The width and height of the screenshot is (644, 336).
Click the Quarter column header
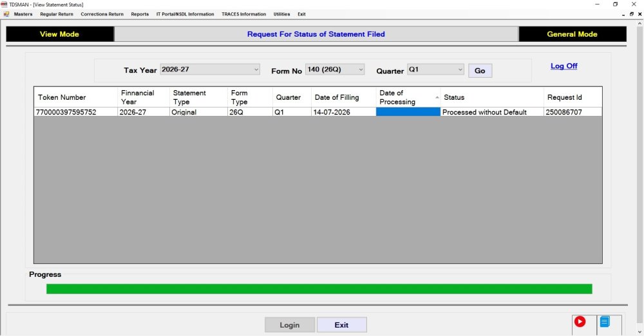(292, 97)
